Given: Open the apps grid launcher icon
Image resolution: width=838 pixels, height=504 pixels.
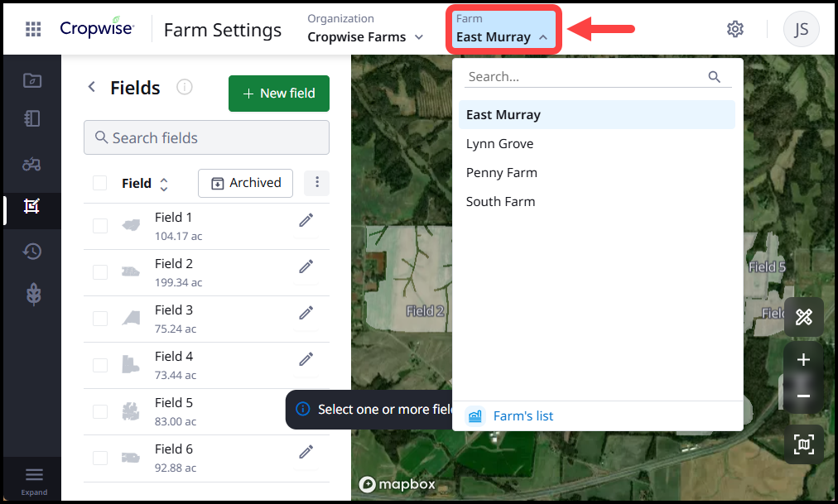Looking at the screenshot, I should tap(33, 30).
